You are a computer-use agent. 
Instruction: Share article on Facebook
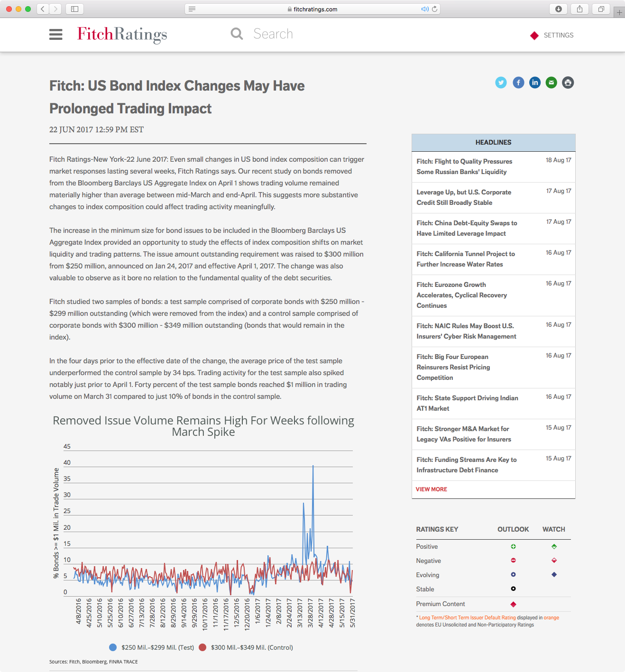point(518,83)
